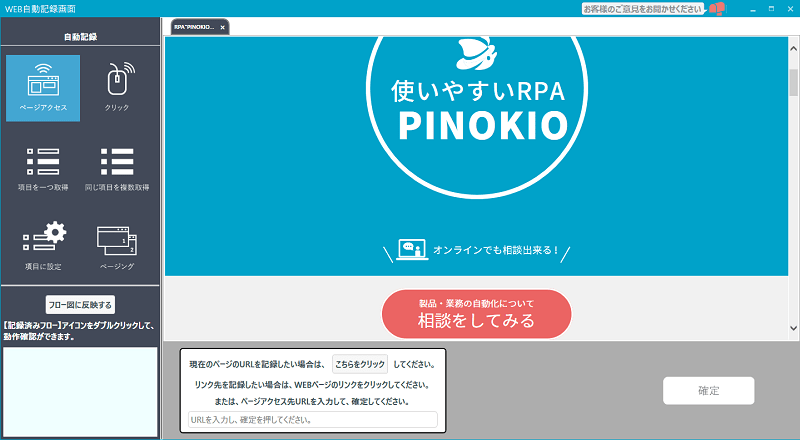Click the 相談をしてみる consultation button
Viewport: 800px width, 440px height.
[477, 314]
